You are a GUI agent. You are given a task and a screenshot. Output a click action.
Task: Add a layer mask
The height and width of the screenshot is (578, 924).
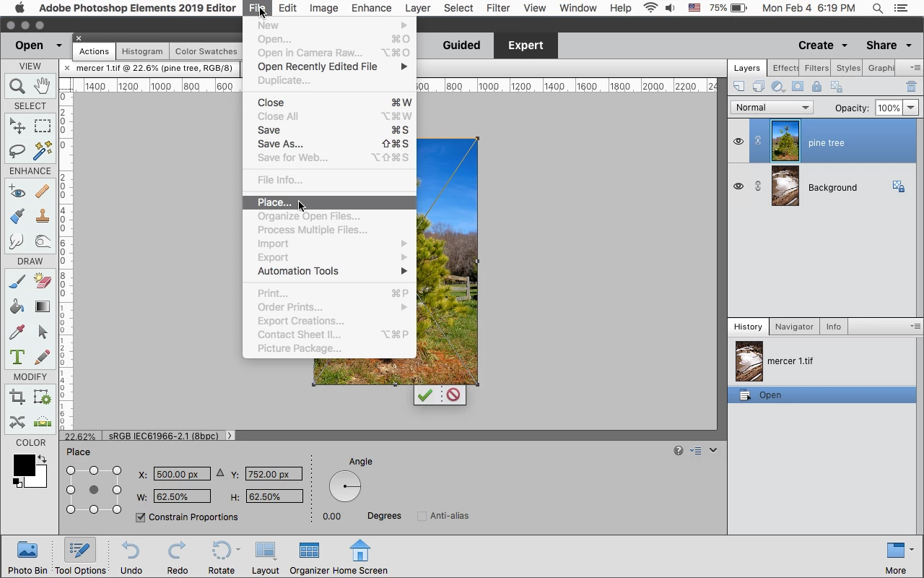click(798, 87)
